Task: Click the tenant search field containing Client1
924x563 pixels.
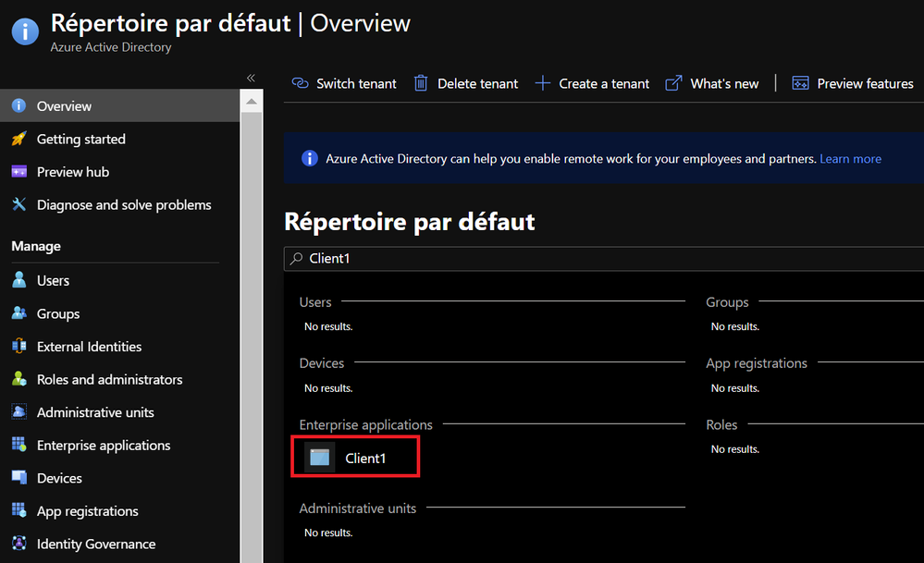Action: (604, 259)
